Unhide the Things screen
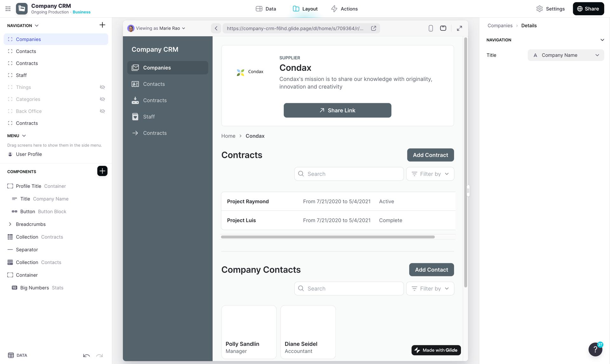Image resolution: width=610 pixels, height=364 pixels. click(x=102, y=87)
